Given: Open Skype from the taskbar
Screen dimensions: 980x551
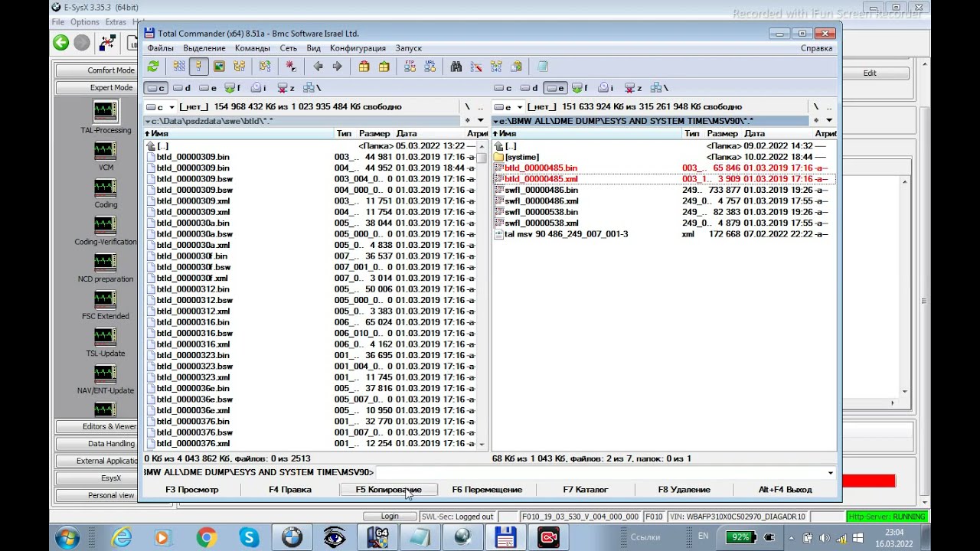Looking at the screenshot, I should tap(249, 538).
